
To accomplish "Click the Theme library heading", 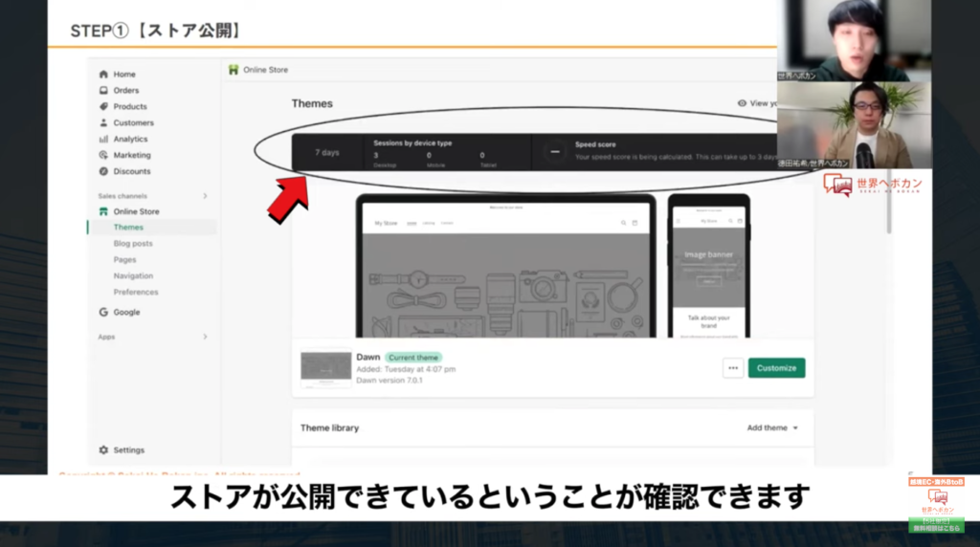I will [x=329, y=427].
